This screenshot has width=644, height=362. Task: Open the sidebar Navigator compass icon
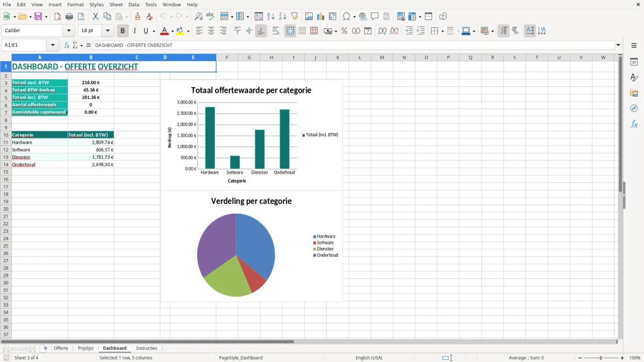[x=634, y=109]
